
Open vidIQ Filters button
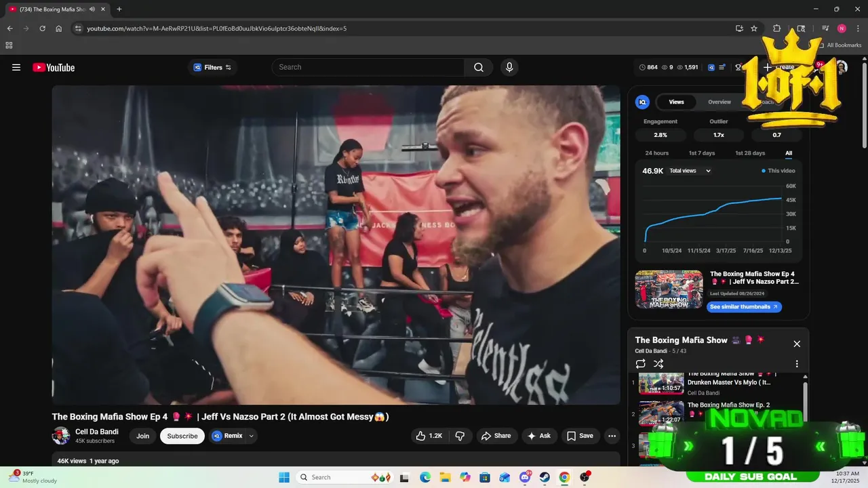212,67
